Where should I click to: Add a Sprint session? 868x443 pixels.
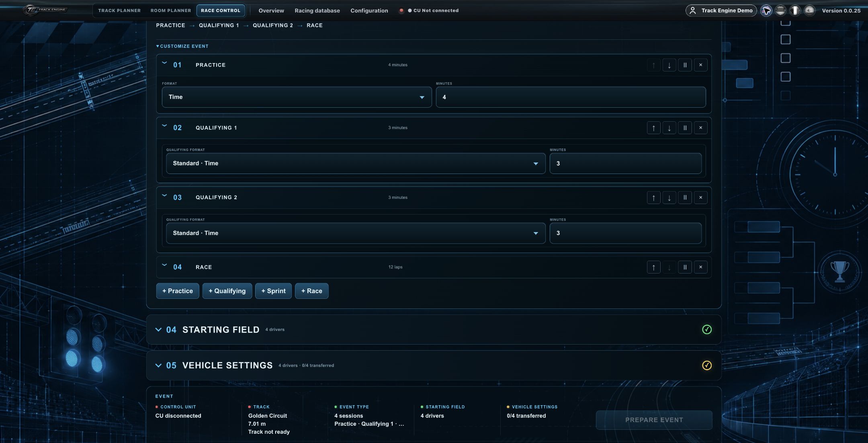(x=273, y=291)
